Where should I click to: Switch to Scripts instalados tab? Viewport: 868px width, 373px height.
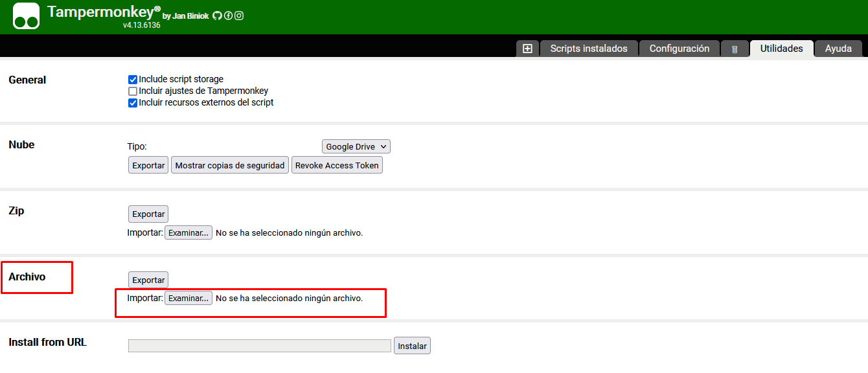pyautogui.click(x=589, y=49)
